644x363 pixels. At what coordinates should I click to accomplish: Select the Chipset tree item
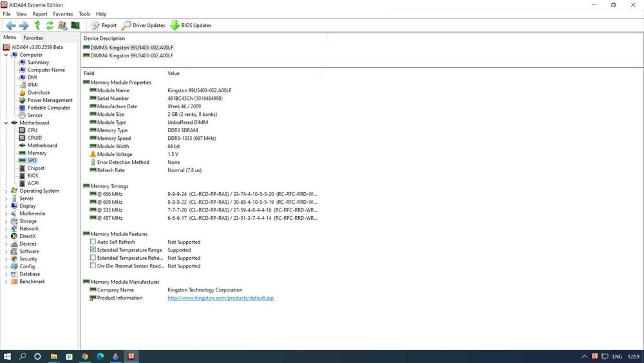tap(35, 168)
